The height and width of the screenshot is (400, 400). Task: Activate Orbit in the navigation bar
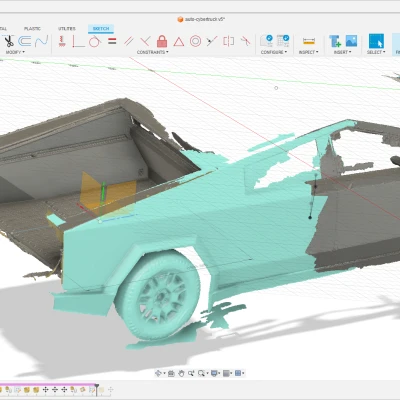(x=158, y=373)
